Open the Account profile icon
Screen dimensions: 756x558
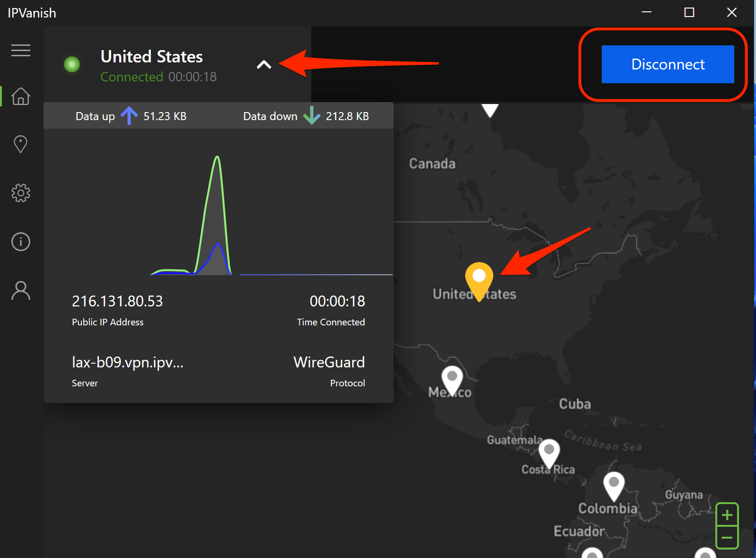coord(21,291)
